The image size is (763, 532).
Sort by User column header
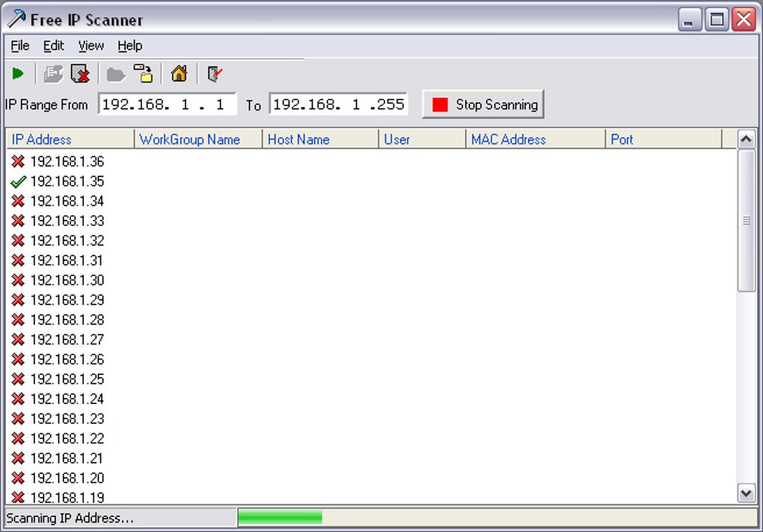coord(423,139)
